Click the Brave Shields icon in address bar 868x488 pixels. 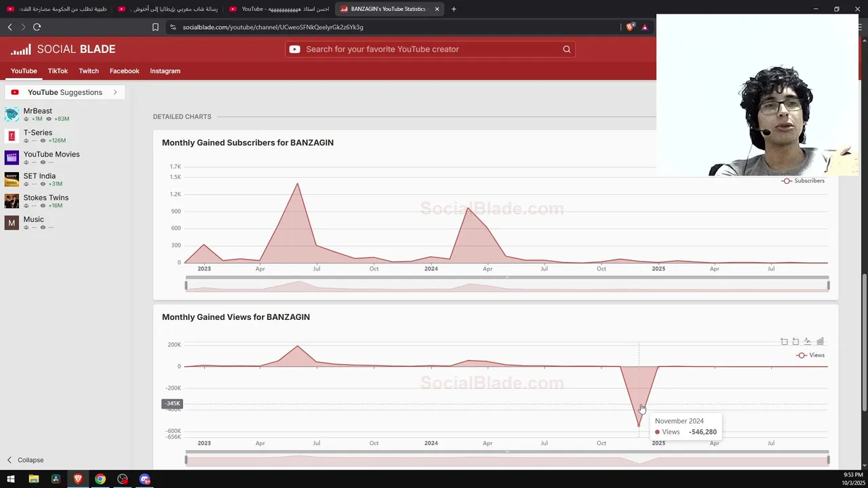tap(630, 27)
